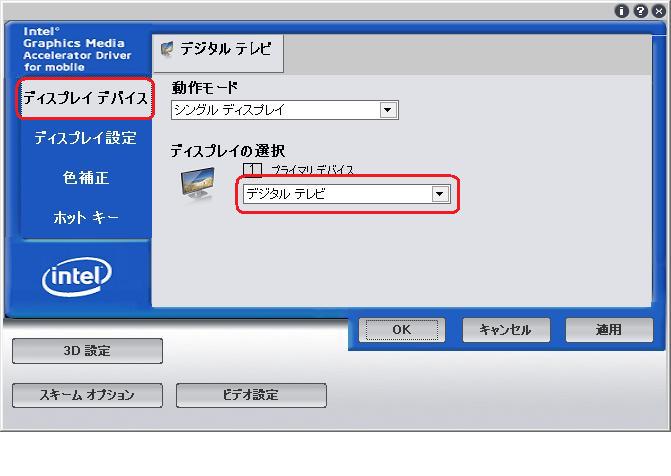This screenshot has width=671, height=476.
Task: Click the 適用 button
Action: 609,330
